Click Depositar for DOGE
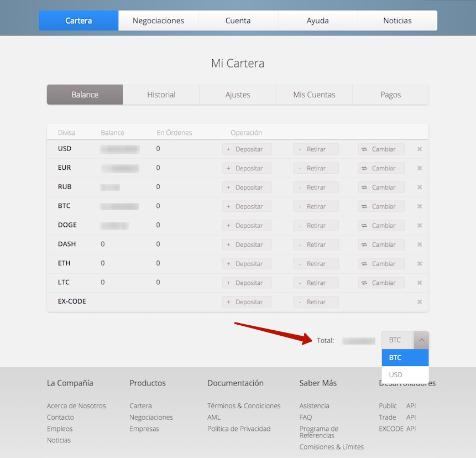476x458 pixels. coord(247,226)
